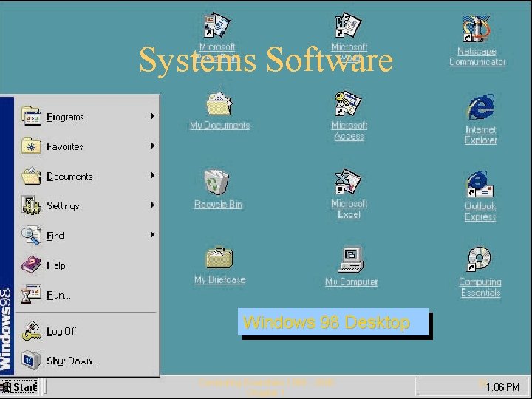532x399 pixels.
Task: Choose Settings from the Start menu
Action: pyautogui.click(x=87, y=205)
